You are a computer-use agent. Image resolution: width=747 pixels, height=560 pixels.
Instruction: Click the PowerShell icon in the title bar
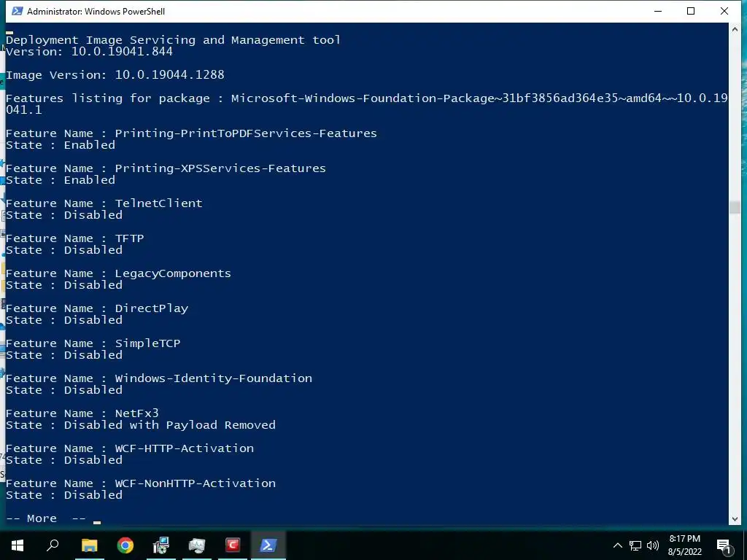18,11
